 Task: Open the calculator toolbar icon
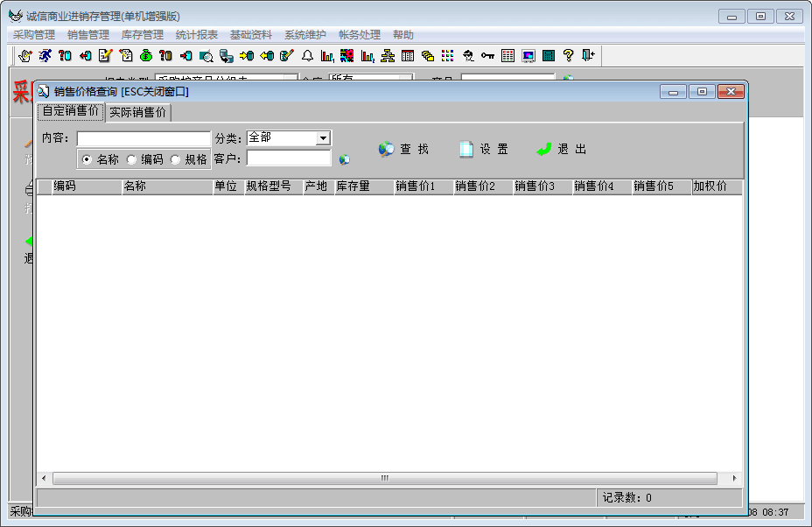point(549,56)
